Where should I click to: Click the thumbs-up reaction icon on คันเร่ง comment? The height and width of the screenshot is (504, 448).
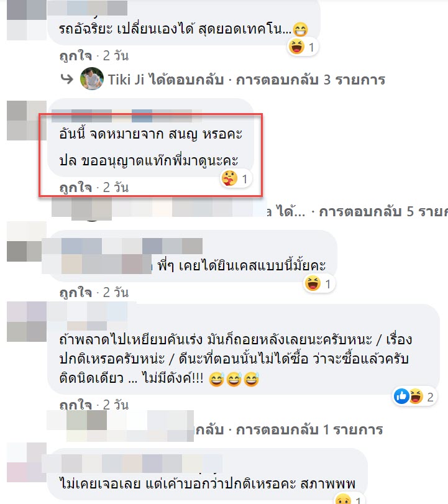[x=401, y=396]
